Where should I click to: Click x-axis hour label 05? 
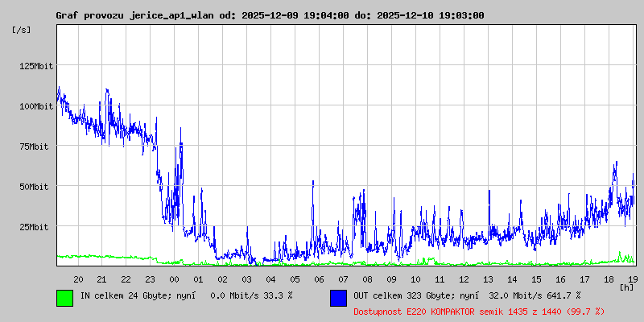click(295, 279)
